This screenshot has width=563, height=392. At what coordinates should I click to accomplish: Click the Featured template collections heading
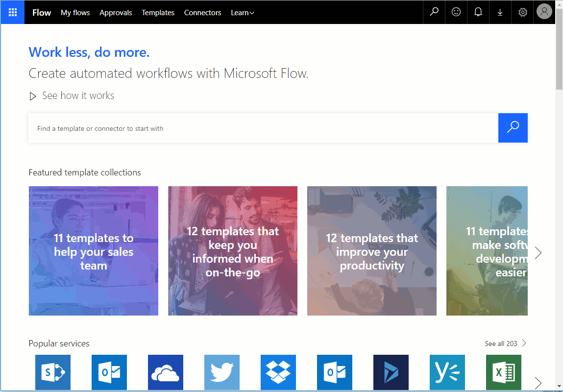pyautogui.click(x=85, y=172)
